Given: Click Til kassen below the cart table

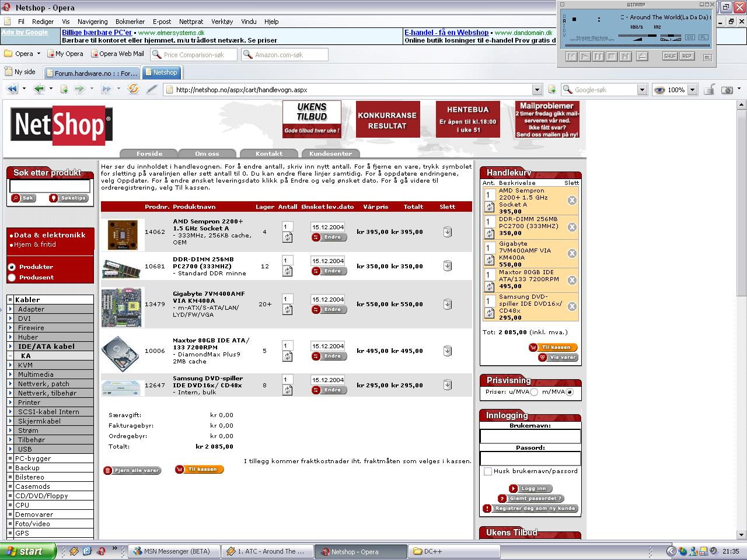Looking at the screenshot, I should tap(198, 470).
